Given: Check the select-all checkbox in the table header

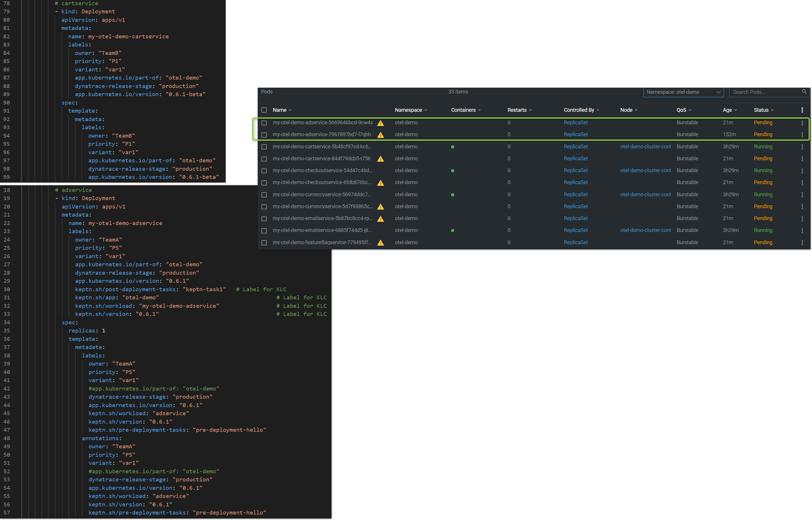Looking at the screenshot, I should [x=264, y=110].
